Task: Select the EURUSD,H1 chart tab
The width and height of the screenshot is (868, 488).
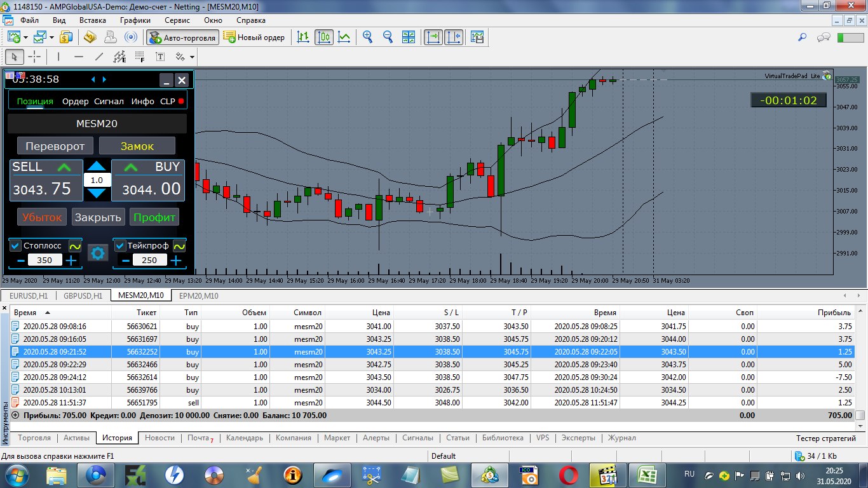Action: point(29,295)
